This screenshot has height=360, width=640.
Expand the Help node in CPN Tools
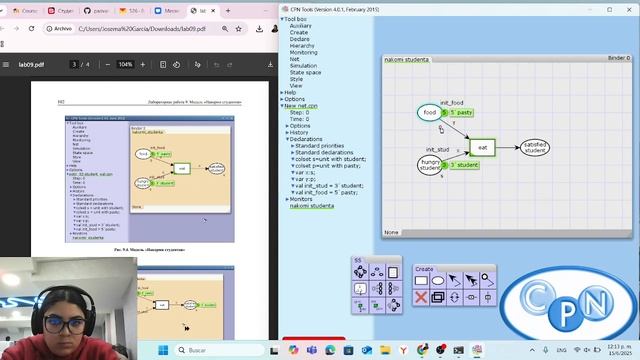tap(282, 93)
